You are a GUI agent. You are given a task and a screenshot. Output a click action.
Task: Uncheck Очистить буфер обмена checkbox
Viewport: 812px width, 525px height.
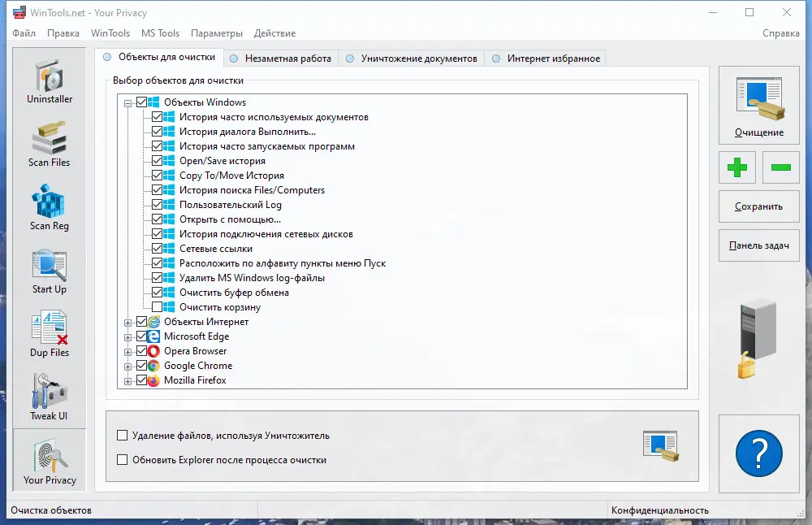pos(157,293)
